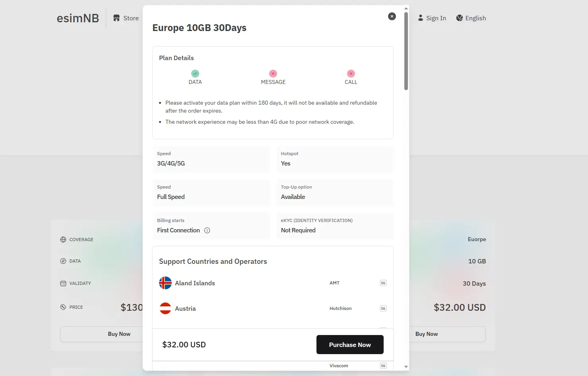
Task: Click the Aland Islands flag icon
Action: click(165, 283)
